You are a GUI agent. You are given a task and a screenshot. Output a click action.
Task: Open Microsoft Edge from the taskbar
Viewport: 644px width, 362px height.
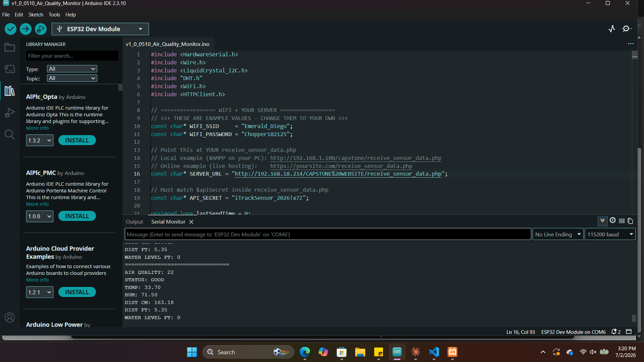(305, 352)
